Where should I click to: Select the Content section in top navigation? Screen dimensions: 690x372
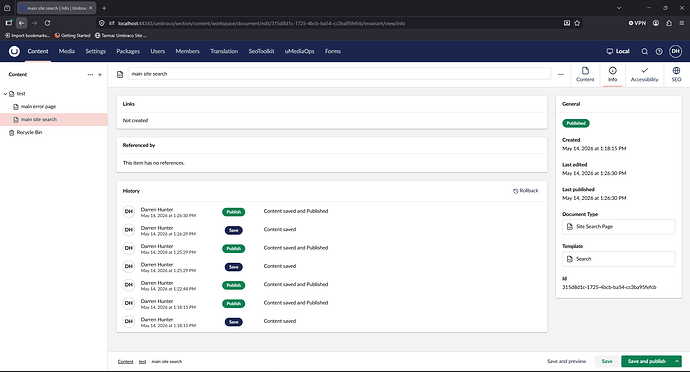[38, 52]
